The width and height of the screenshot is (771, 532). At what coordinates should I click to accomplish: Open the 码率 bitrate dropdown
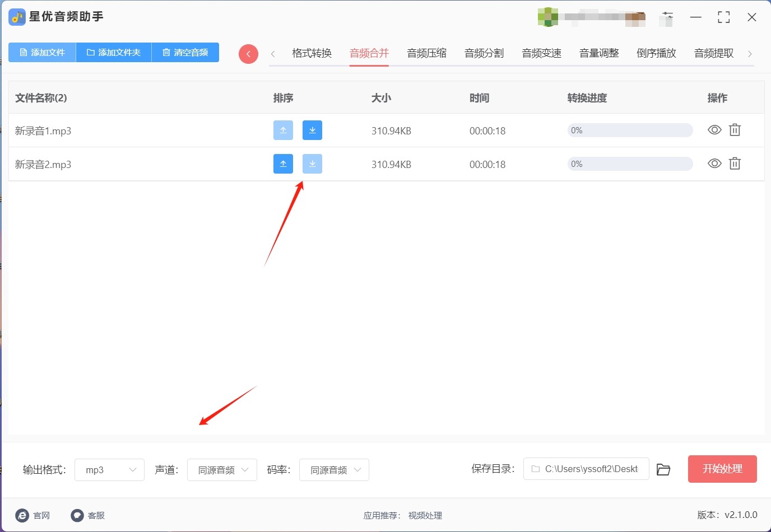334,470
